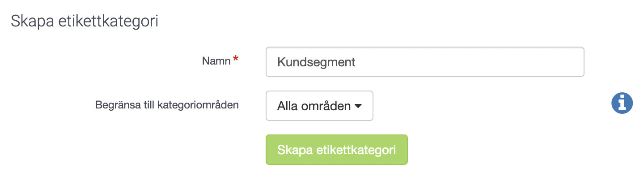The height and width of the screenshot is (173, 644).
Task: Click the Begränsa till kategoriområden label
Action: (167, 105)
